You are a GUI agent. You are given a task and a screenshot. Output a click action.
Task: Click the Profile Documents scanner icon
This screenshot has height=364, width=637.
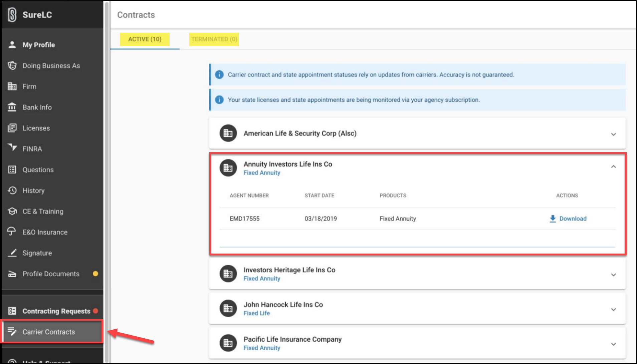(12, 274)
